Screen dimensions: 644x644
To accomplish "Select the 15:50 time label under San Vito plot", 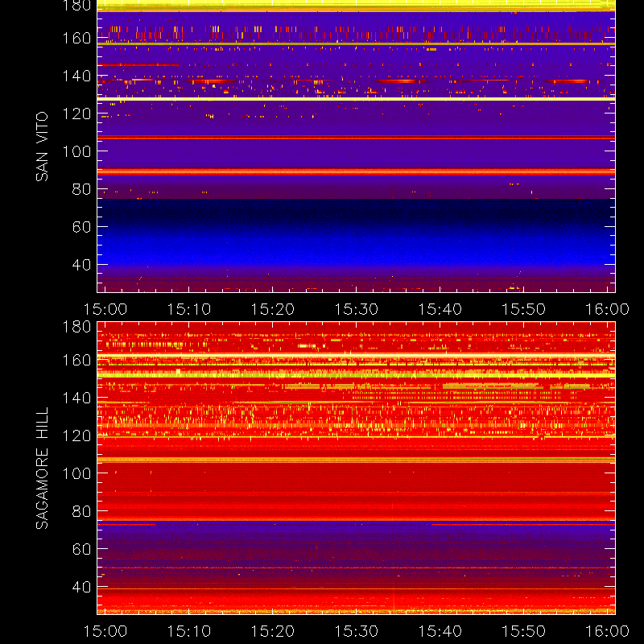I will tap(524, 309).
